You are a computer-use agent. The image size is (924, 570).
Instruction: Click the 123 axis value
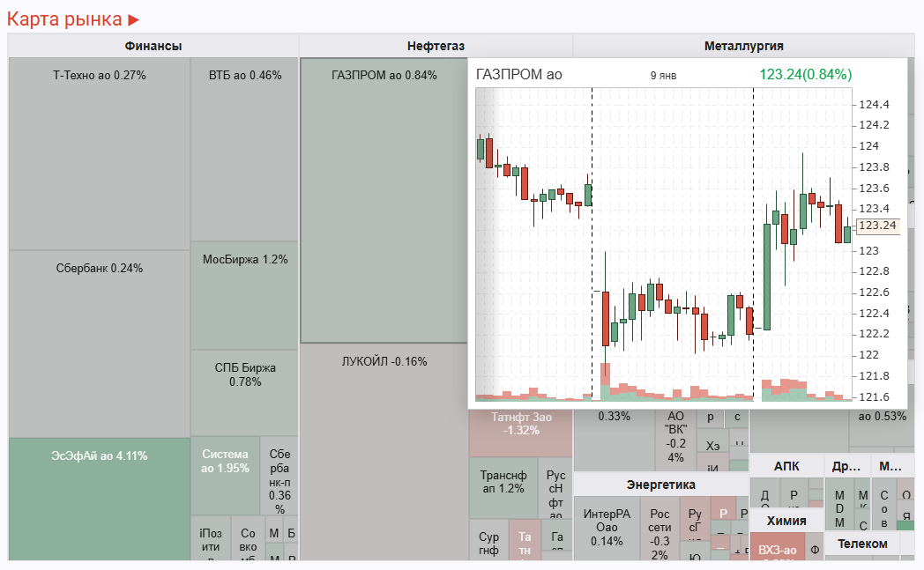(x=868, y=251)
